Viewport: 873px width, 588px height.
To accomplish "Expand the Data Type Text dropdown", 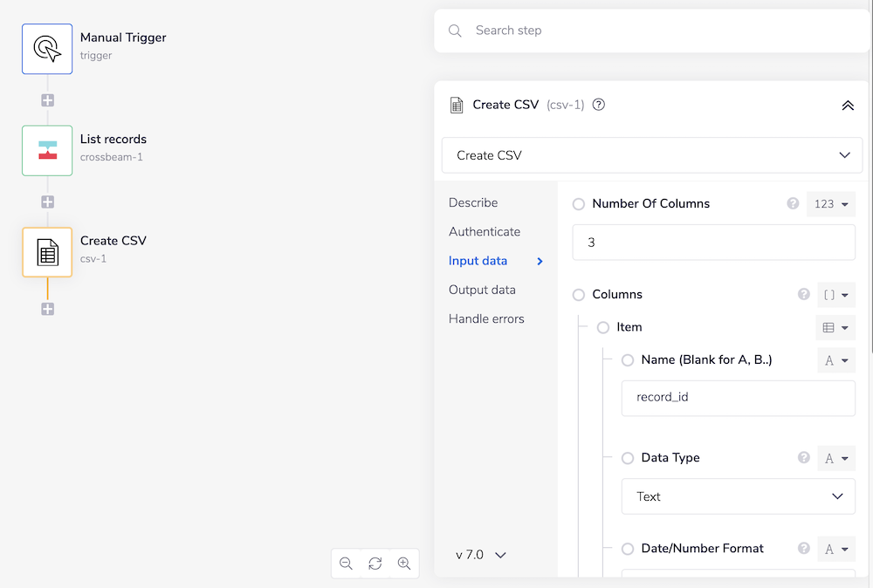I will [x=739, y=496].
